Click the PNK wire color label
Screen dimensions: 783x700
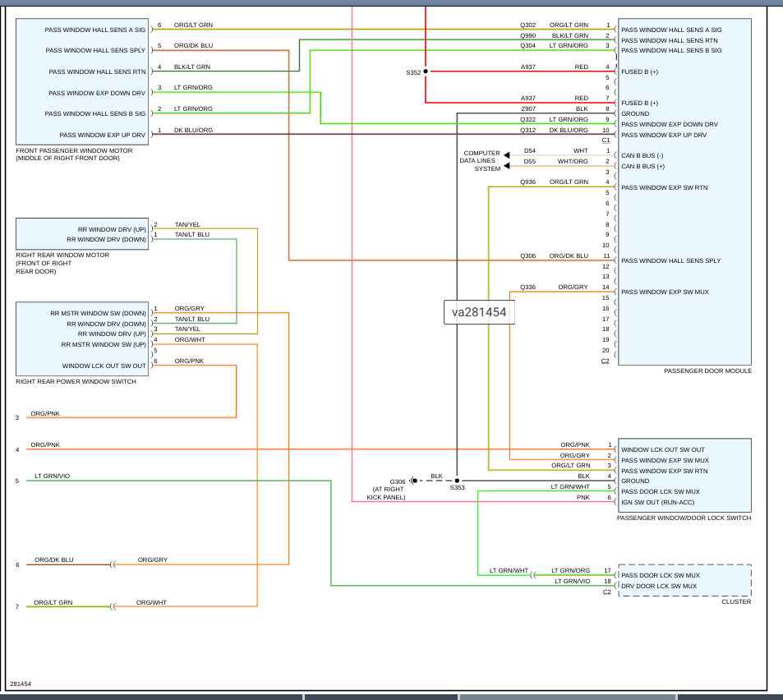[x=583, y=498]
